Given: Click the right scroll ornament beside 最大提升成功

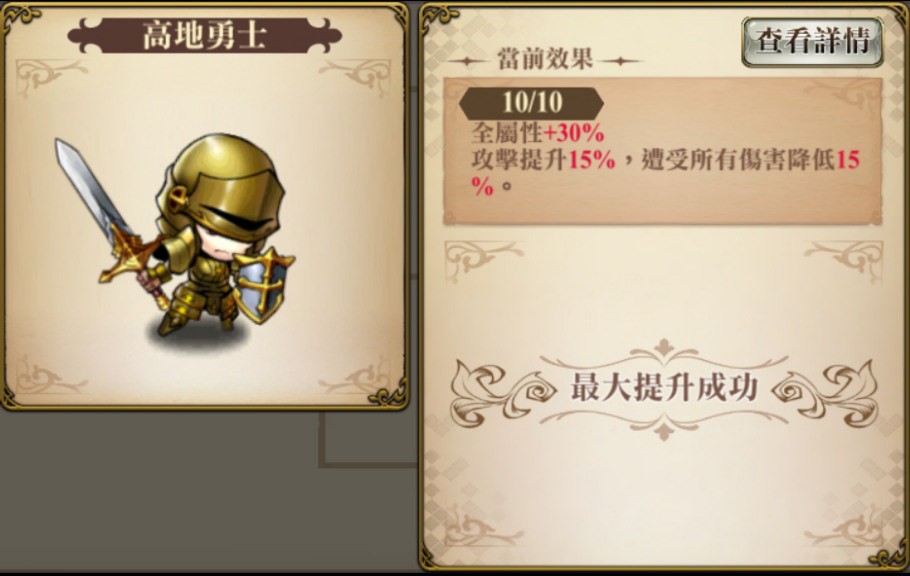Looking at the screenshot, I should point(826,390).
